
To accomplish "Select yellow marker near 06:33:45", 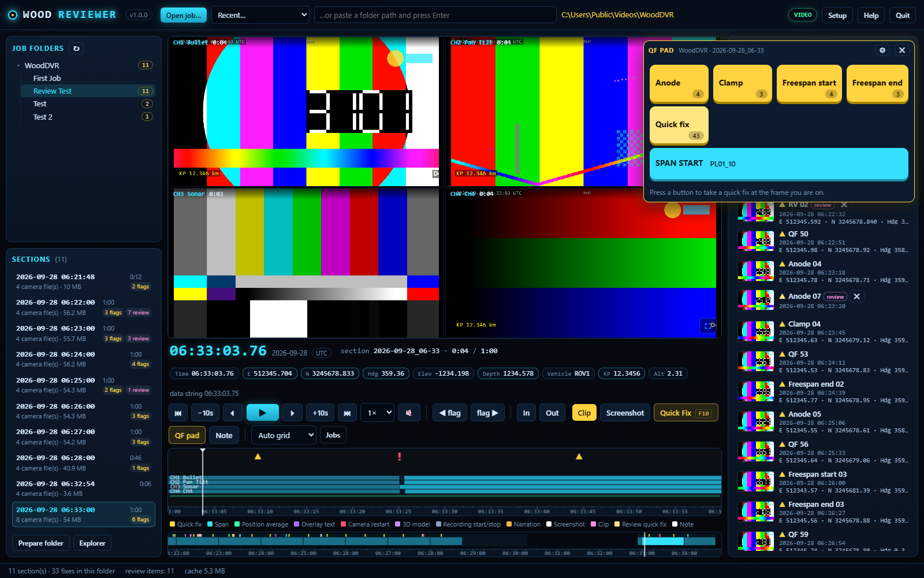I will pyautogui.click(x=579, y=457).
